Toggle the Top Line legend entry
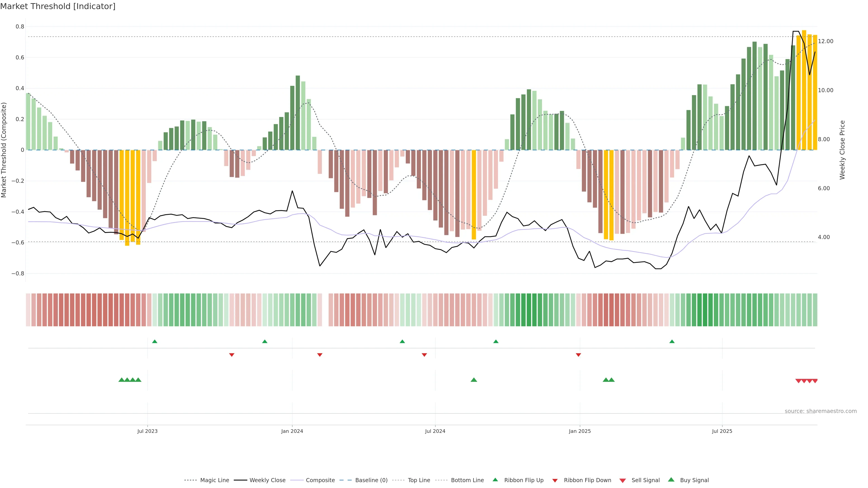 419,480
